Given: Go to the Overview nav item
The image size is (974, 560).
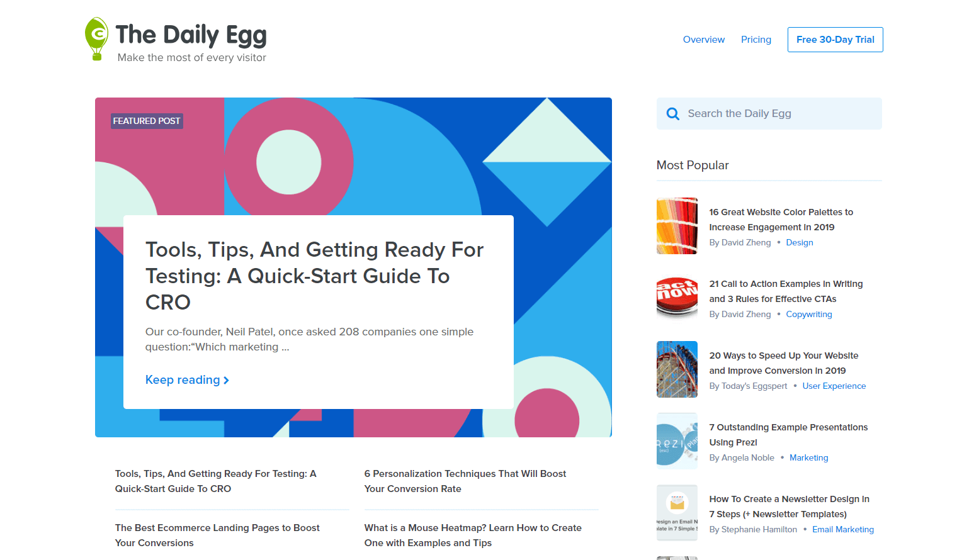Looking at the screenshot, I should click(704, 40).
